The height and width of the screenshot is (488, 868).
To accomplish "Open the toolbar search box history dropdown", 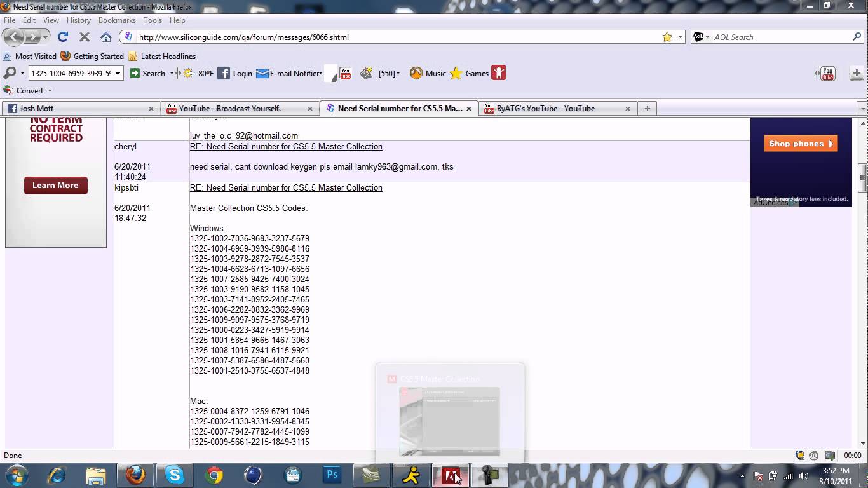I will [118, 74].
